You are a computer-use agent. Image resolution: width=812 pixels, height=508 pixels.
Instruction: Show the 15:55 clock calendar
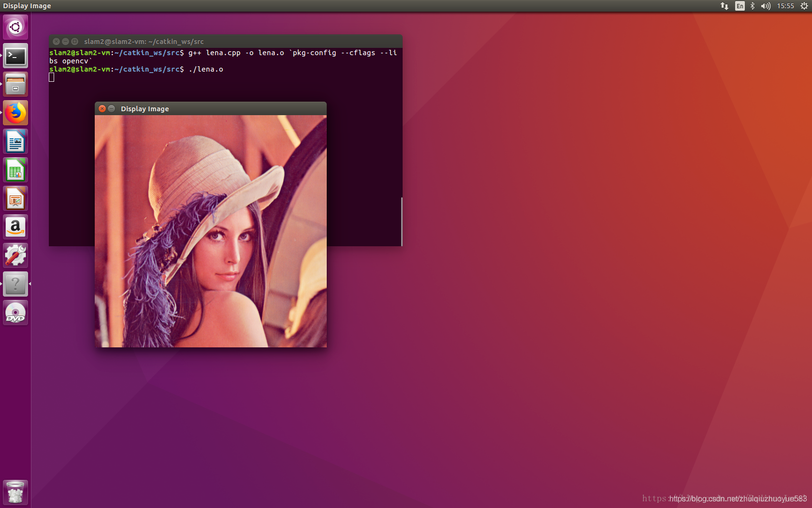[785, 6]
